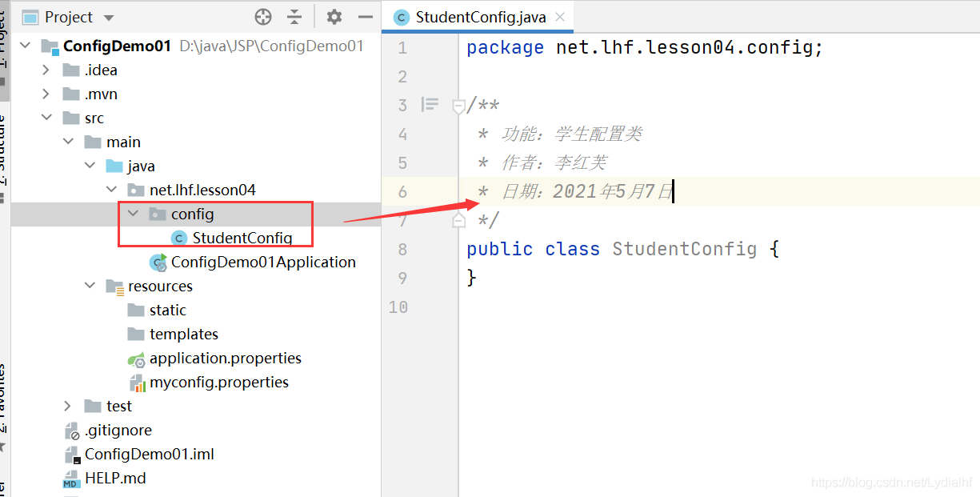This screenshot has height=497, width=980.
Task: Close the StudentConfig.java tab
Action: [x=560, y=17]
